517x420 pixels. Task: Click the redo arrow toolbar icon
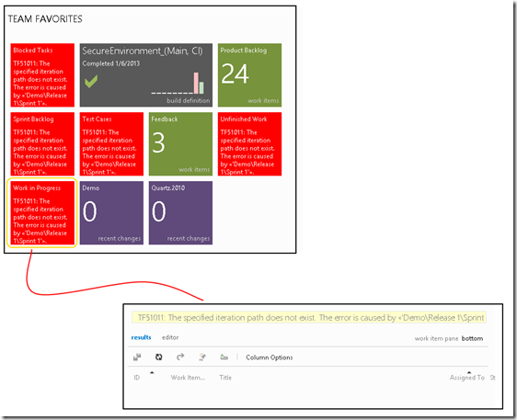180,357
